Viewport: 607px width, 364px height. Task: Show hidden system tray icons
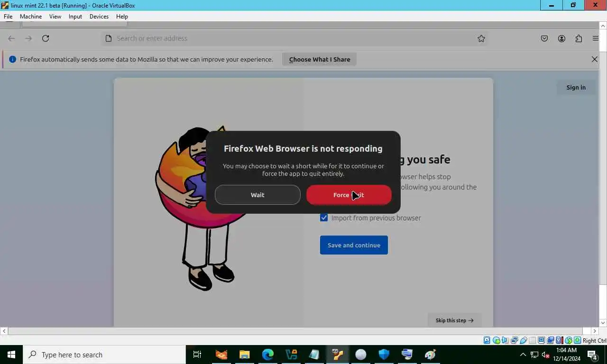pyautogui.click(x=523, y=355)
